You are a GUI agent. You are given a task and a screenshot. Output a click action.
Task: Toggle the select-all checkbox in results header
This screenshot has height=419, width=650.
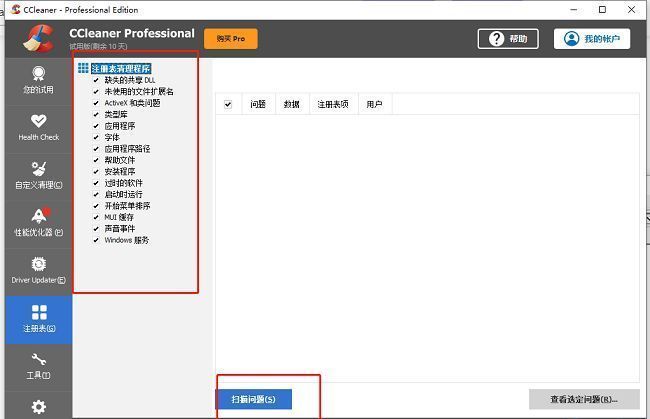(228, 104)
